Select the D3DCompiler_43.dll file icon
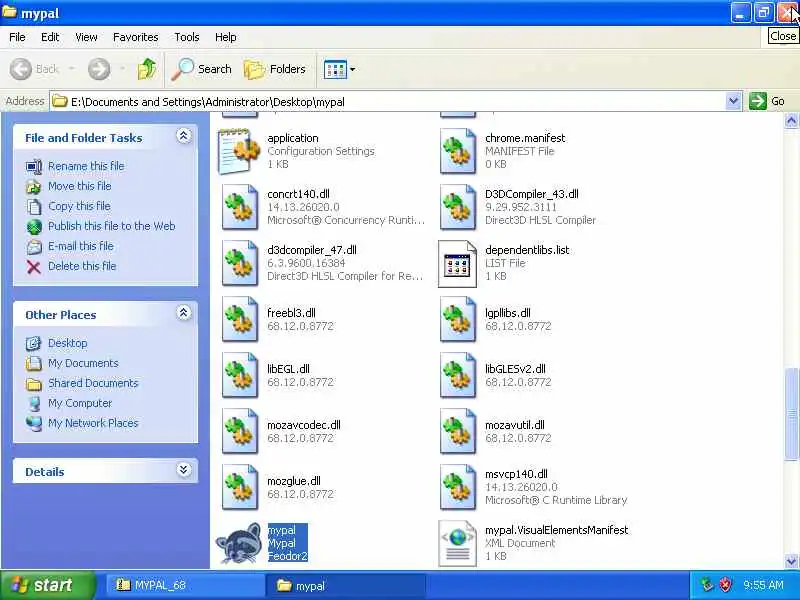The height and width of the screenshot is (600, 800). coord(458,207)
